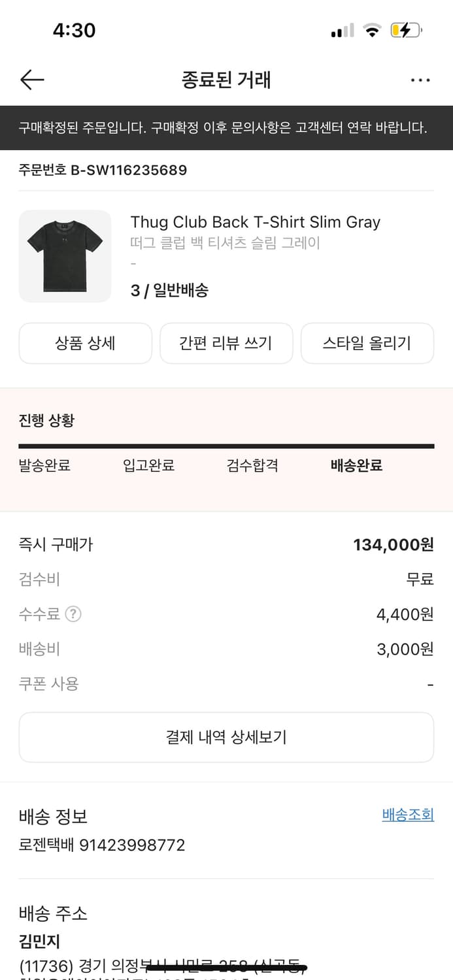Screen dimensions: 453x980
Task: Tap the Wi-Fi icon in status bar
Action: tap(373, 30)
